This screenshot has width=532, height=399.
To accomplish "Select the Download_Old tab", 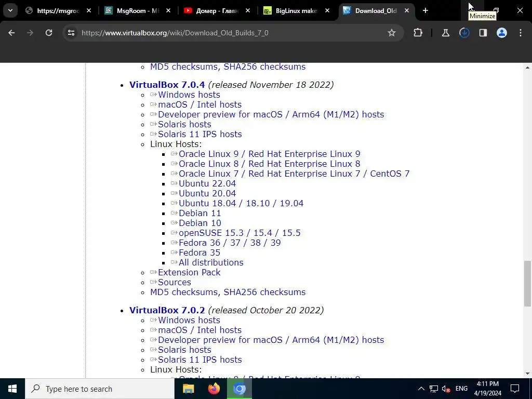I will [376, 11].
